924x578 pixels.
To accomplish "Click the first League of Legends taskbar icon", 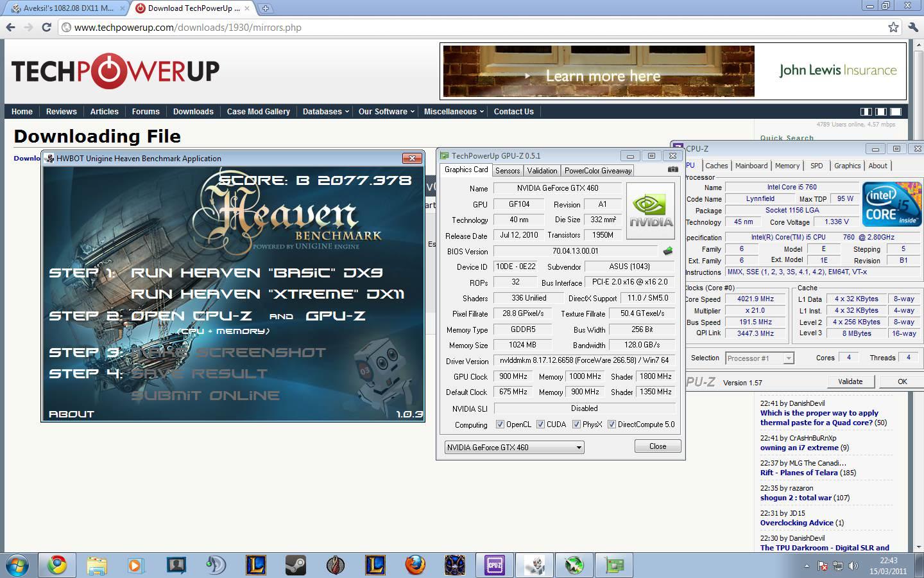I will point(256,565).
